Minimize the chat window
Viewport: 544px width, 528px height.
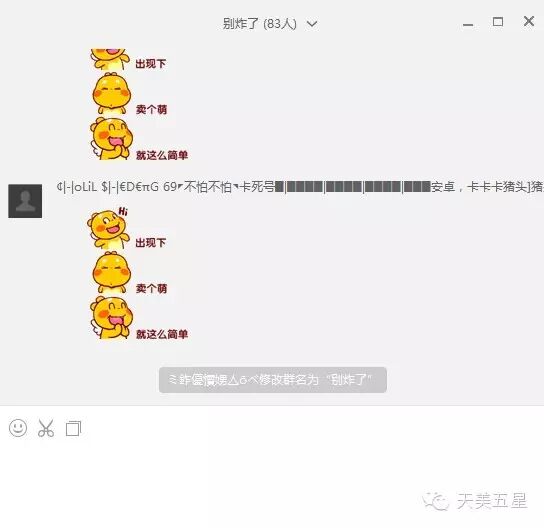pyautogui.click(x=468, y=24)
